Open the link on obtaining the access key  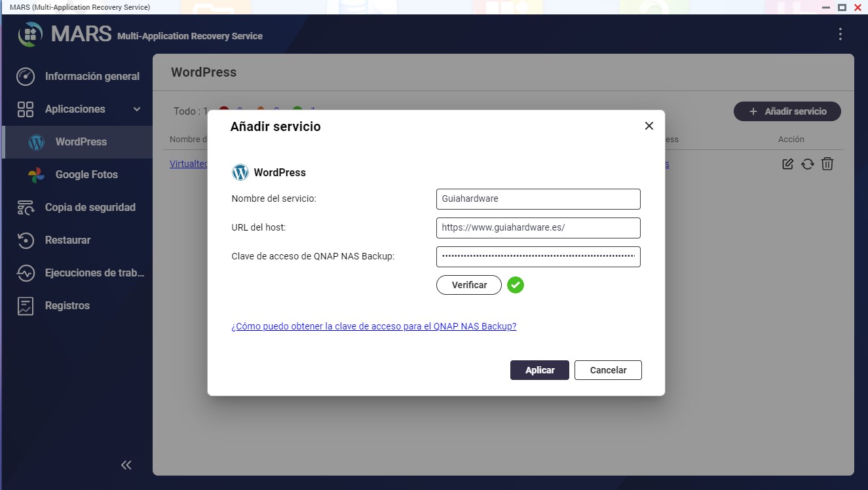tap(374, 326)
